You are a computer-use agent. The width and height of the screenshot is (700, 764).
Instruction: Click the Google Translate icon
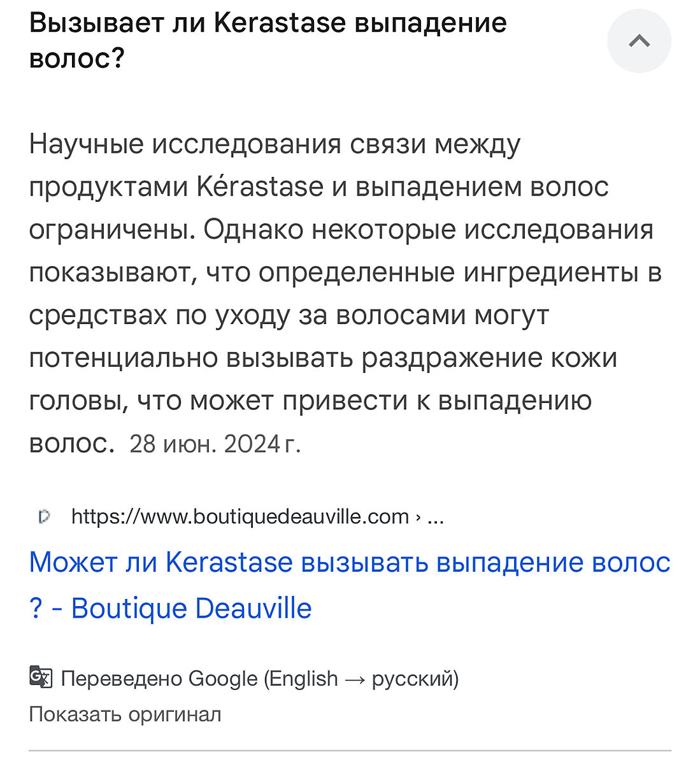[x=41, y=677]
